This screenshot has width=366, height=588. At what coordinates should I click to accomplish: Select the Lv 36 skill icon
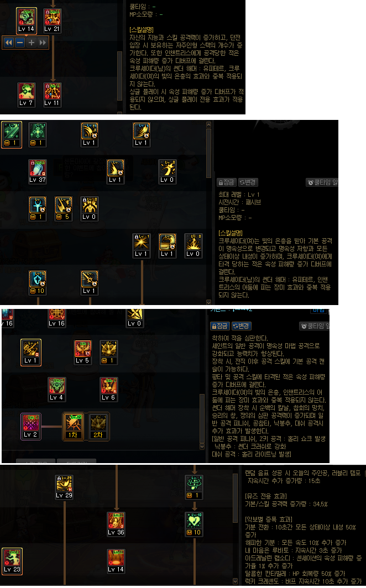(116, 524)
